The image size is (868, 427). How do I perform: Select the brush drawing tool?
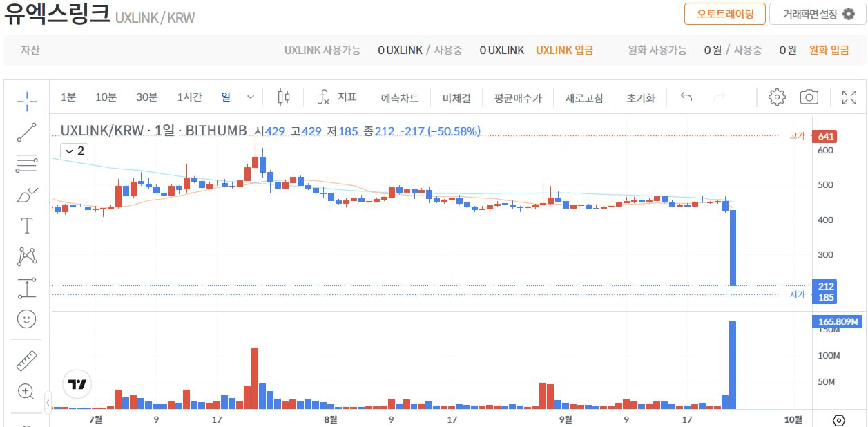point(27,195)
